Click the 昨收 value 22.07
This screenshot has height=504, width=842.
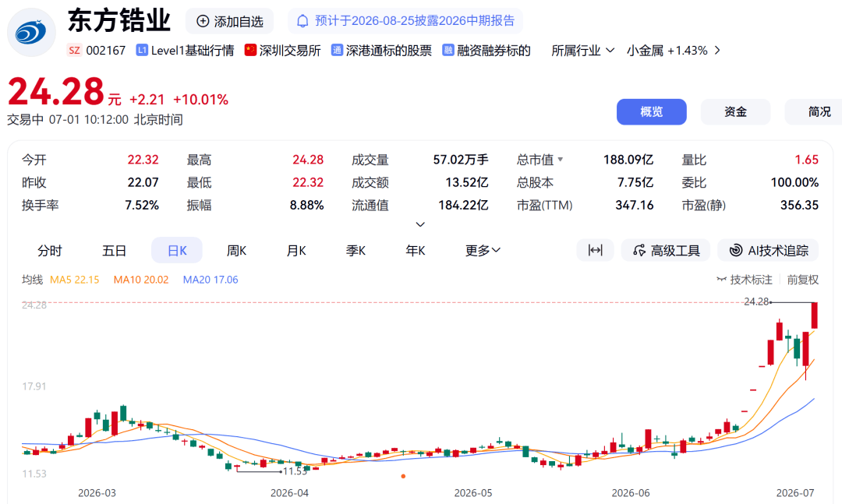coord(143,182)
